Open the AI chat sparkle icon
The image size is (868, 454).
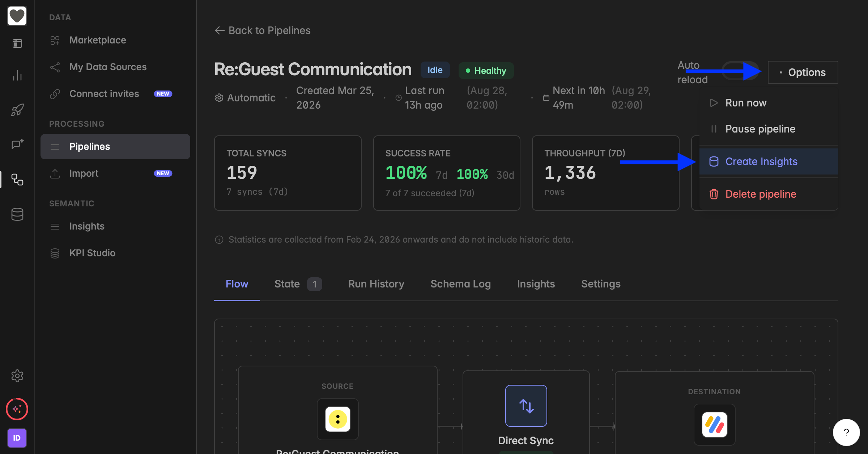point(17,144)
